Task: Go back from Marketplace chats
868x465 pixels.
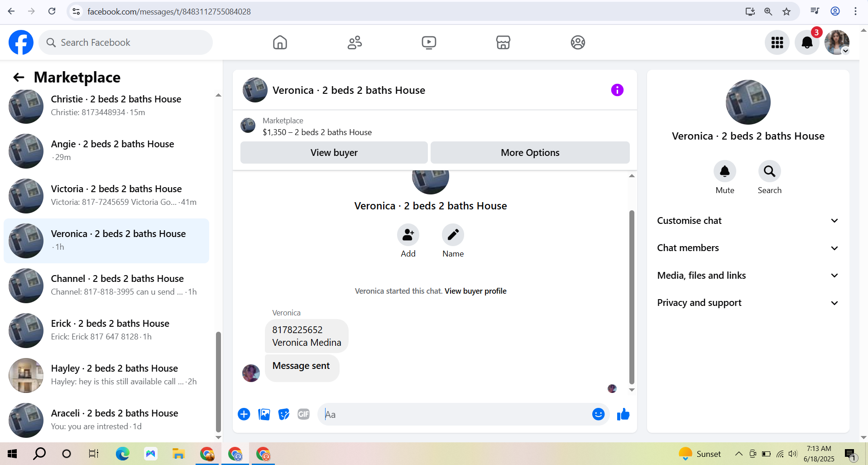Action: 19,77
